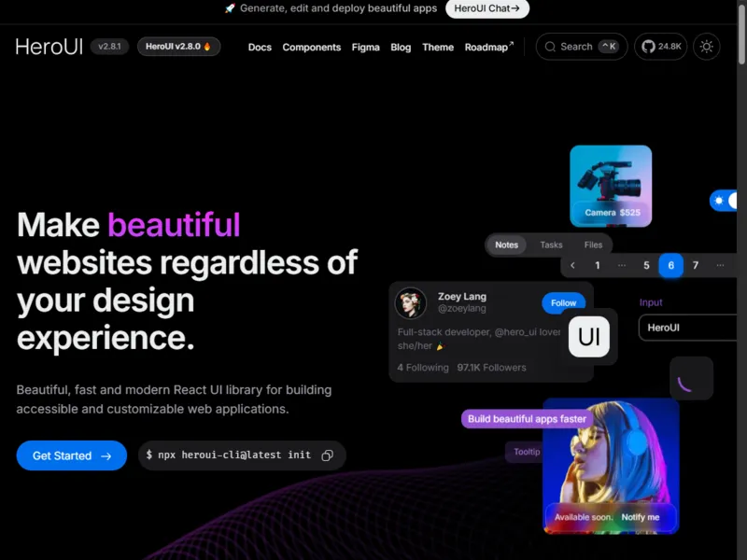This screenshot has height=560, width=747.
Task: Click the Generate, edit and deploy banner text
Action: pyautogui.click(x=338, y=8)
